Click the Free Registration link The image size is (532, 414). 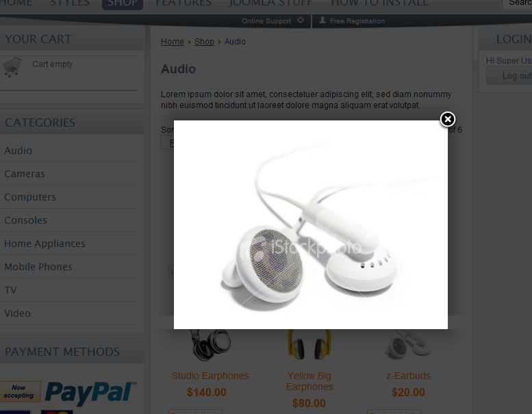tap(357, 21)
